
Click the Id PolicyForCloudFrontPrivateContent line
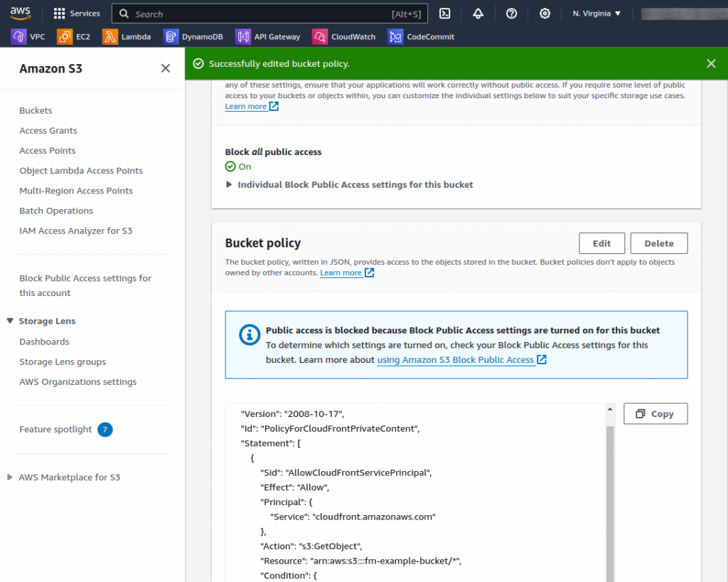330,428
